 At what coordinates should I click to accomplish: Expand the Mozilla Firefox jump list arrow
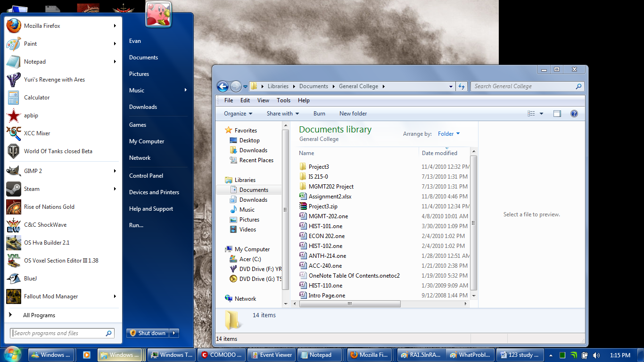[x=115, y=26]
